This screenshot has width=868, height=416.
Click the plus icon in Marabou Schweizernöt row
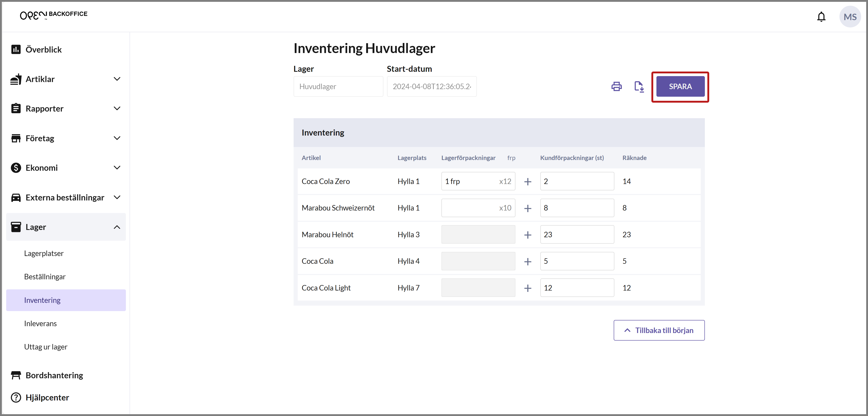pyautogui.click(x=528, y=208)
